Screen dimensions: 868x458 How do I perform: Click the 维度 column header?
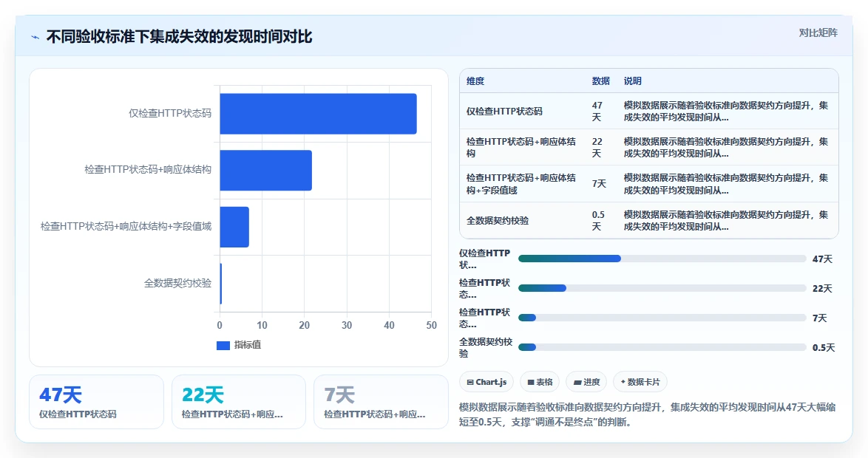(475, 81)
